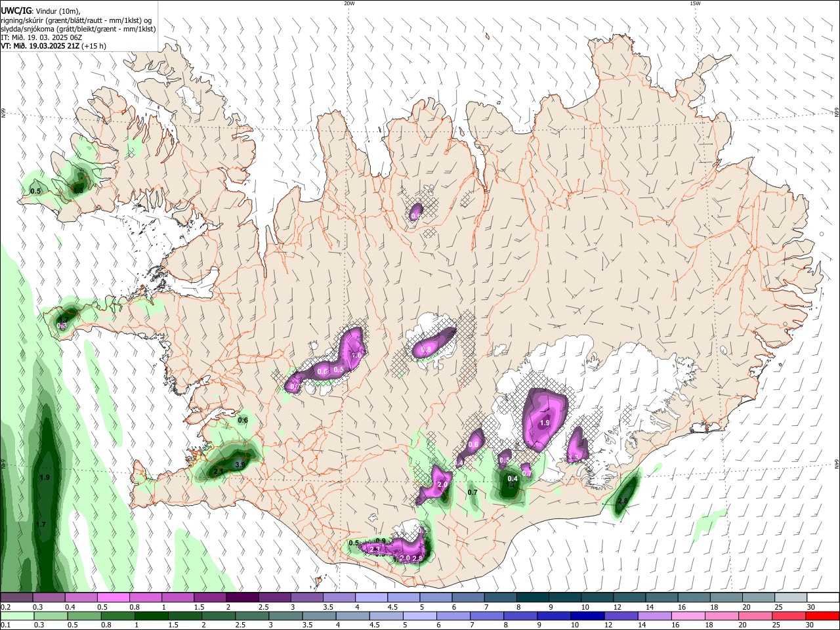Click the 15W longitude label

point(695,3)
